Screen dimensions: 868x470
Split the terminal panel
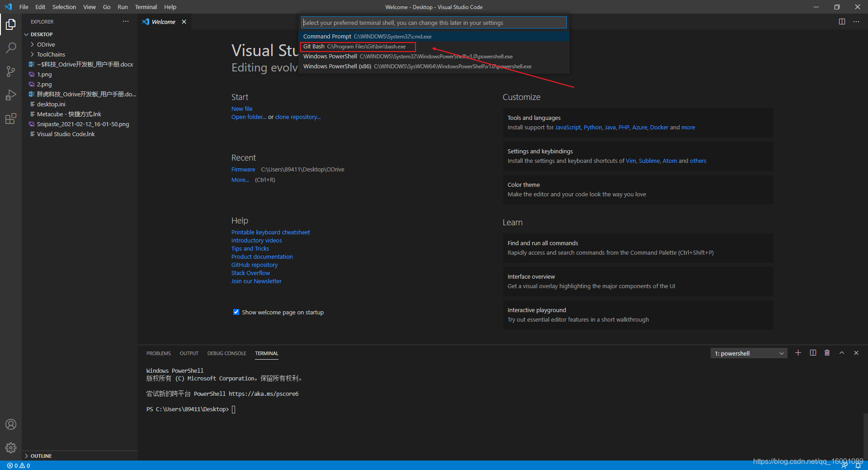pyautogui.click(x=813, y=353)
